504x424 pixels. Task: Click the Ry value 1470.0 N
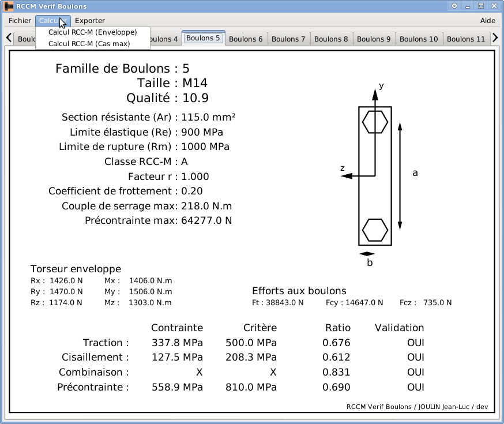[66, 291]
